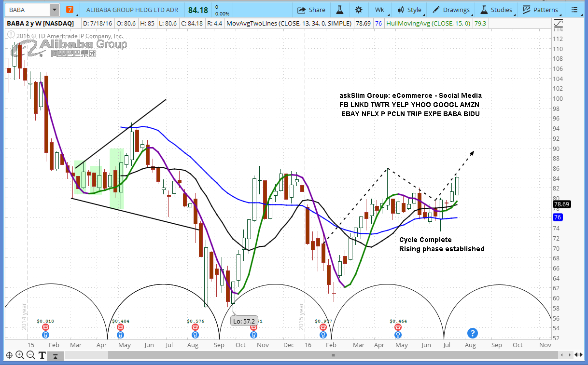Click the $0.818 earnings value
Screen dimensions: 588x365
[x=46, y=321]
